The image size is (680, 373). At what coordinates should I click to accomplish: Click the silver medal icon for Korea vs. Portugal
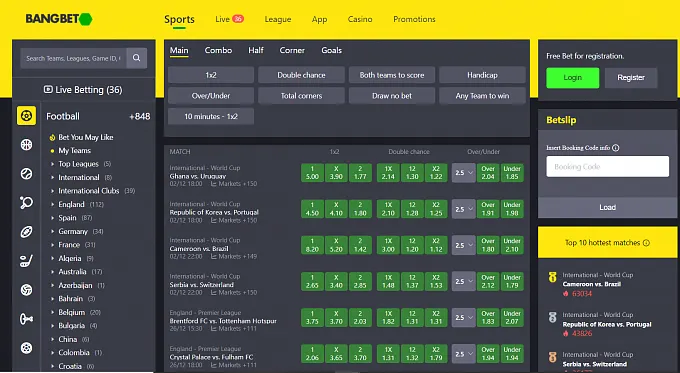pyautogui.click(x=552, y=317)
